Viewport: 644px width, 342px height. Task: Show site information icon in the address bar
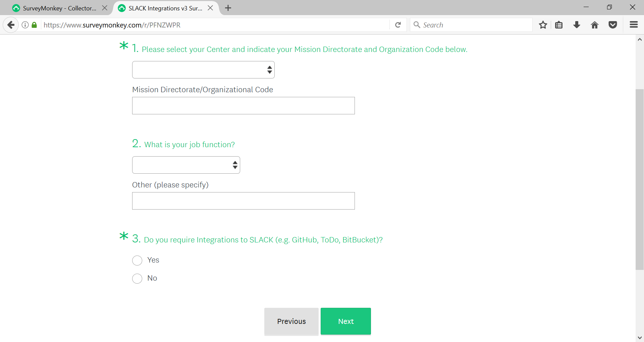(x=25, y=25)
